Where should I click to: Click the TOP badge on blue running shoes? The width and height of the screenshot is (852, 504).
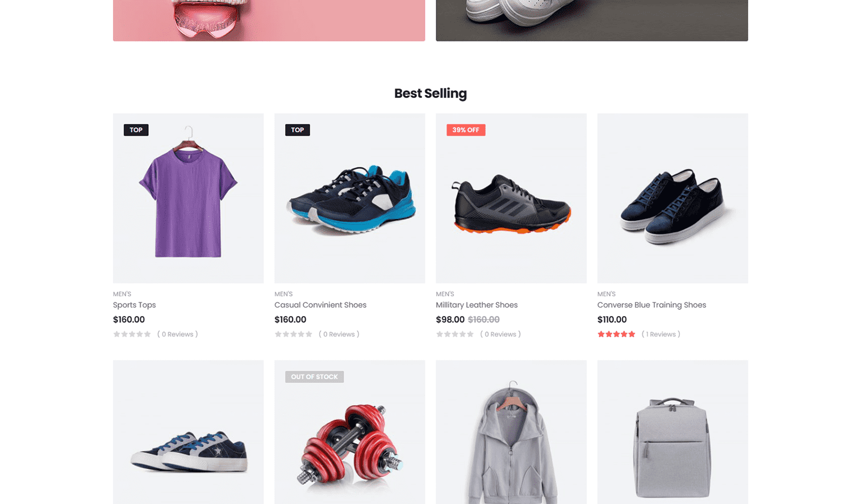[x=298, y=130]
